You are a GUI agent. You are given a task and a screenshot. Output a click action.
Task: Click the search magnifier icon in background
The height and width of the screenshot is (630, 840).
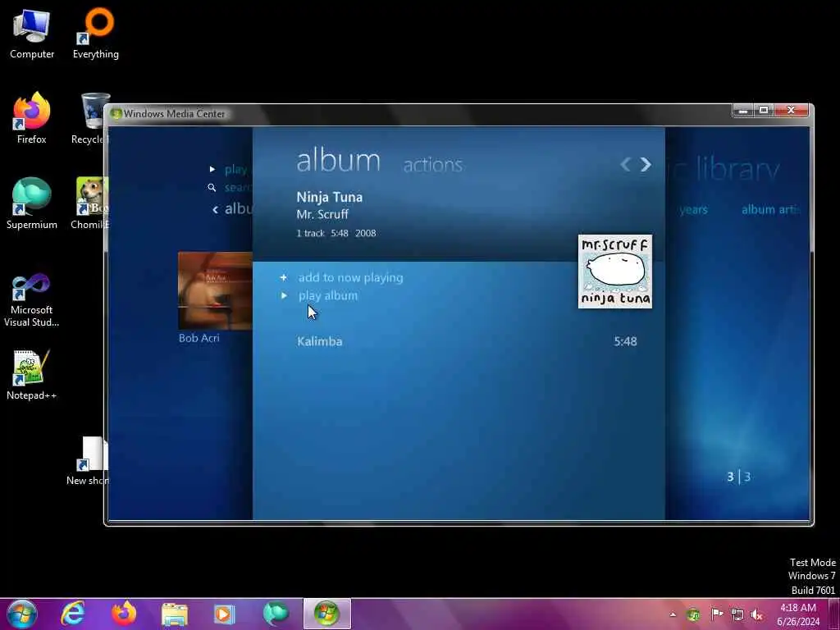tap(212, 188)
